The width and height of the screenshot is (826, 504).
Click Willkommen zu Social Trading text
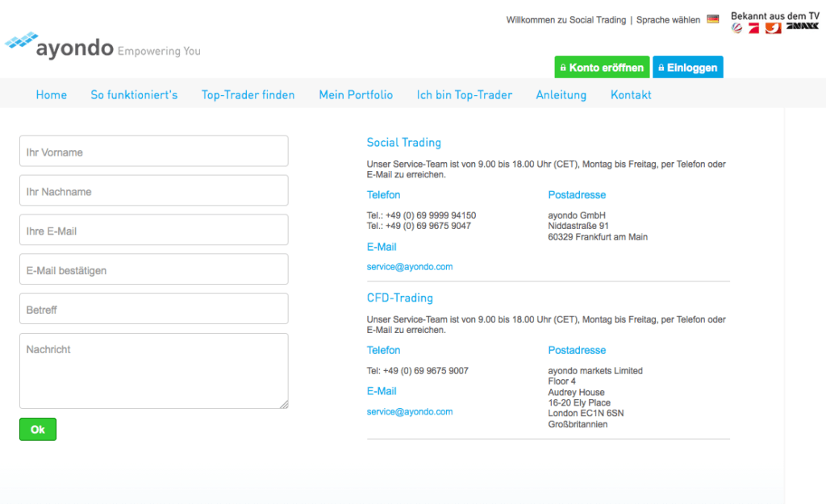point(565,20)
